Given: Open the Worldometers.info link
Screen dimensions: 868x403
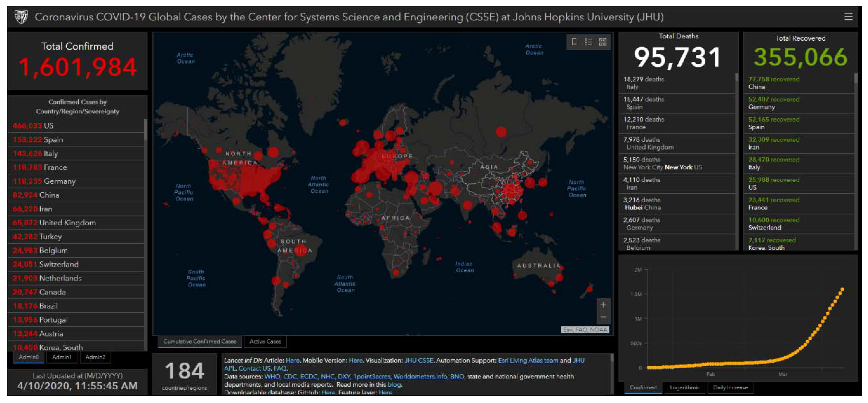Looking at the screenshot, I should click(420, 376).
